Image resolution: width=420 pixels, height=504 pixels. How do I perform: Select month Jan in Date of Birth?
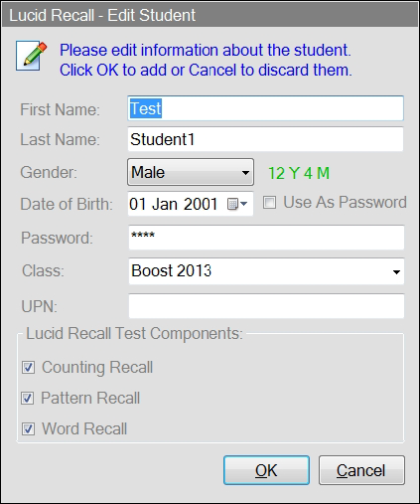point(164,204)
